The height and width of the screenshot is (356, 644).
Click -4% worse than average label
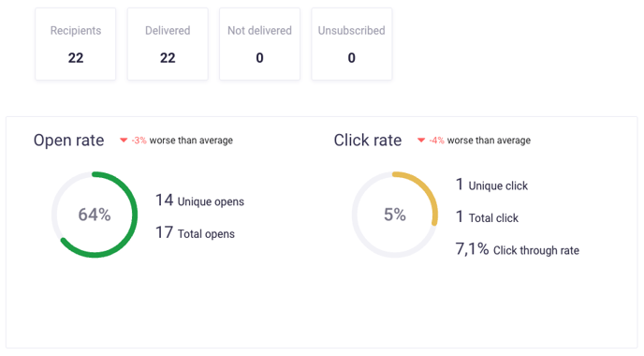[479, 141]
